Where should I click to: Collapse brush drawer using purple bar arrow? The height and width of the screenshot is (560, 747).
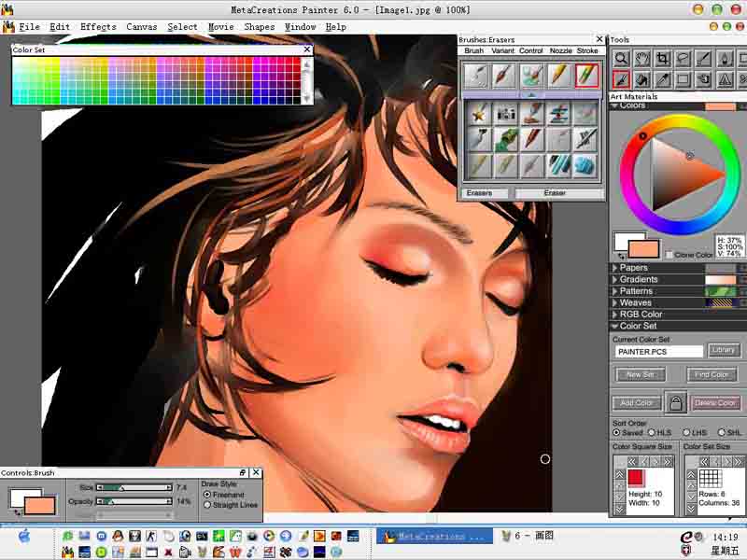coord(531,95)
